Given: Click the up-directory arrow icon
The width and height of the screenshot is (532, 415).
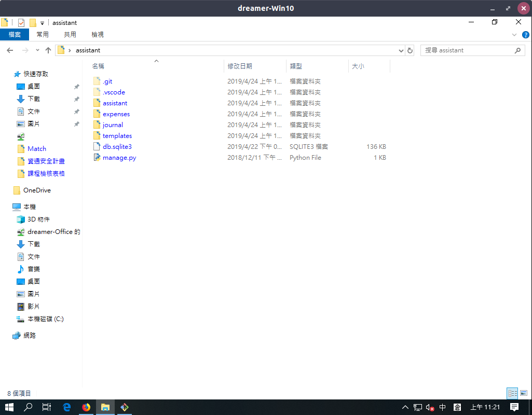Looking at the screenshot, I should pos(48,50).
